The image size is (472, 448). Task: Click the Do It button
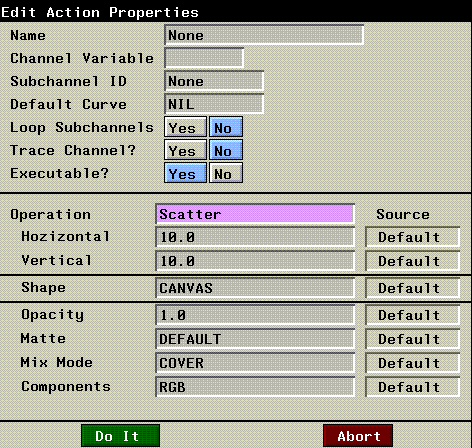pyautogui.click(x=120, y=436)
